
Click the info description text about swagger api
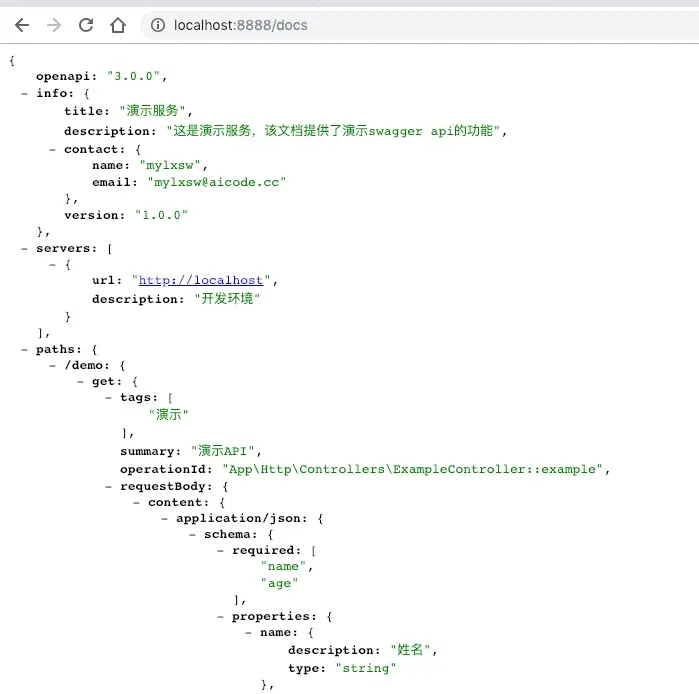pyautogui.click(x=333, y=131)
